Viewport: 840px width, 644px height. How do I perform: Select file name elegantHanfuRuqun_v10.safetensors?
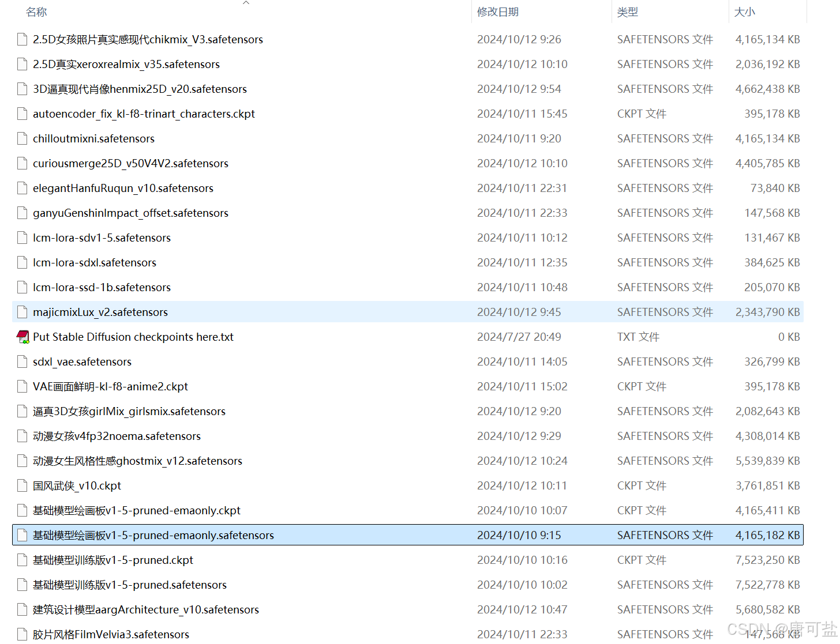(x=123, y=188)
